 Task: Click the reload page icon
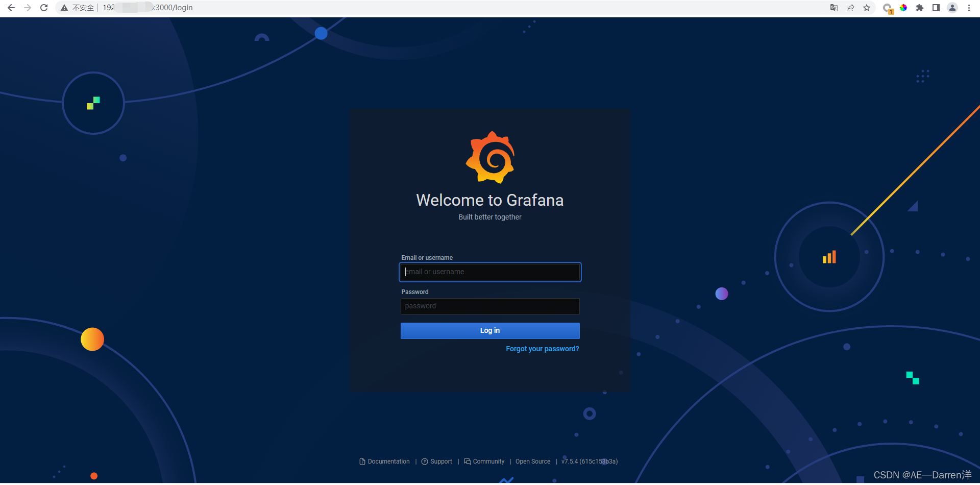44,8
